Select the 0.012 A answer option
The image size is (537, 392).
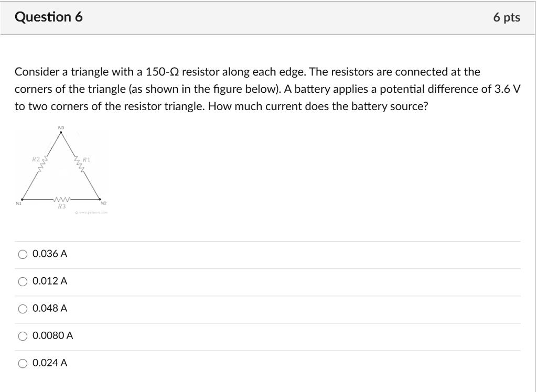(x=23, y=281)
